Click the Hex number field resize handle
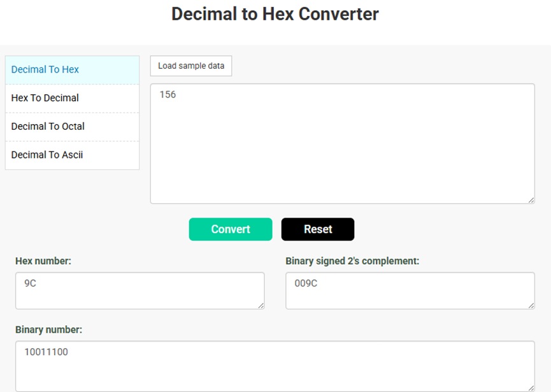Screen dimensions: 551x392 tap(261, 305)
